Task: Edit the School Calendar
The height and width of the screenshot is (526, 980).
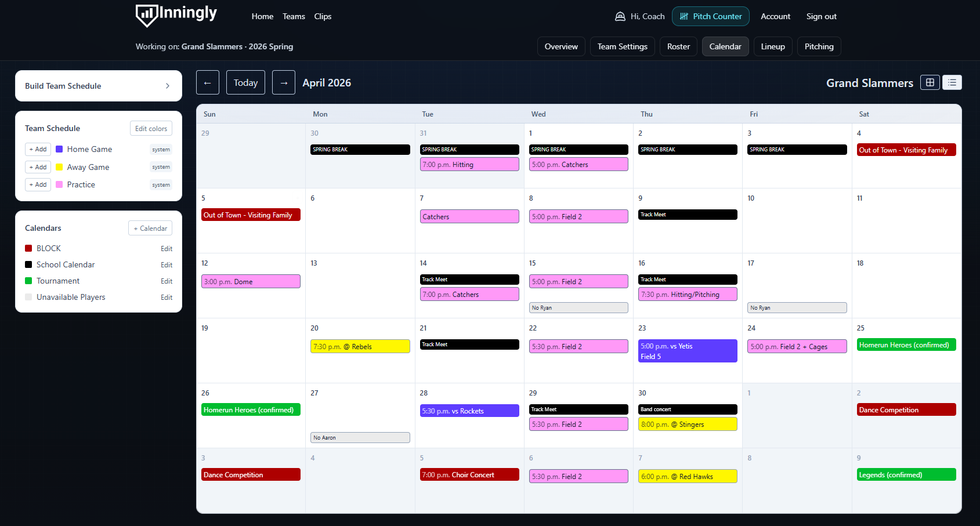Action: [166, 264]
